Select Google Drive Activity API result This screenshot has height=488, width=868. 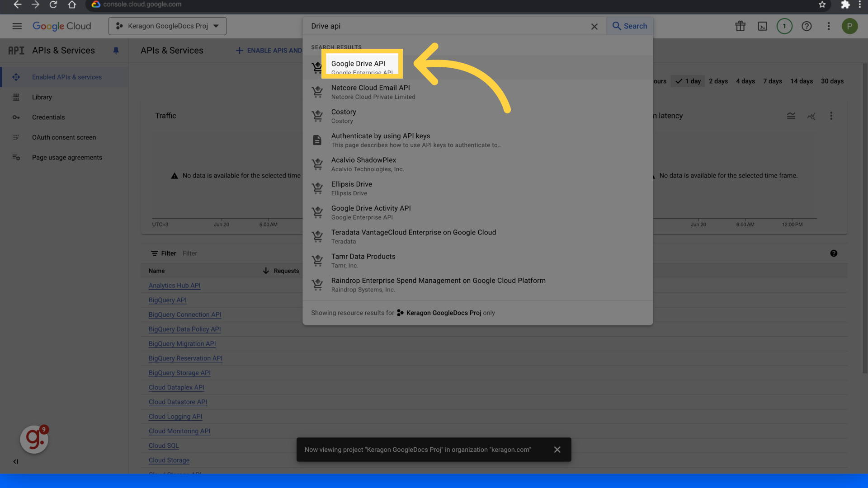(x=477, y=212)
